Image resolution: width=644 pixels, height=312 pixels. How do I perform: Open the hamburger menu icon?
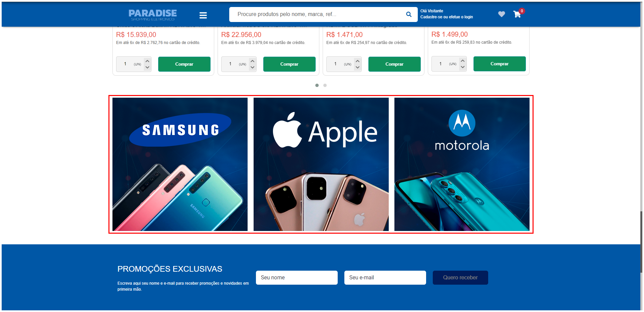[203, 15]
